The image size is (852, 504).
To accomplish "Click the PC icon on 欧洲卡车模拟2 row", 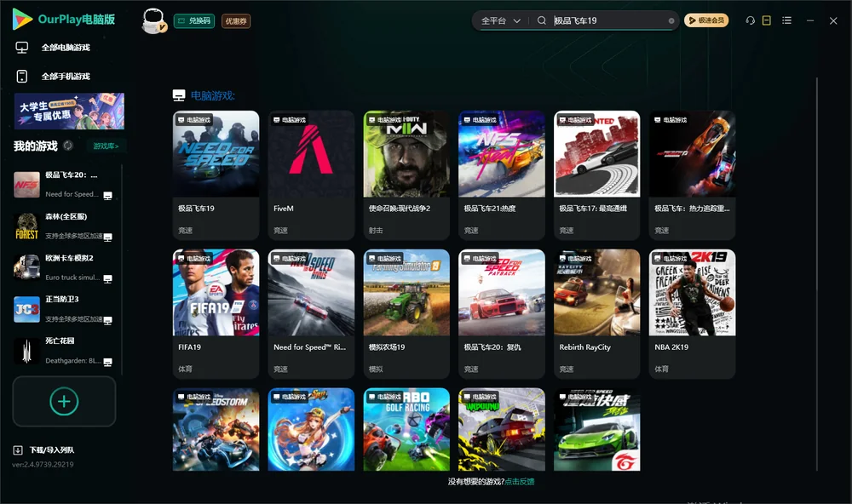I will pyautogui.click(x=107, y=278).
